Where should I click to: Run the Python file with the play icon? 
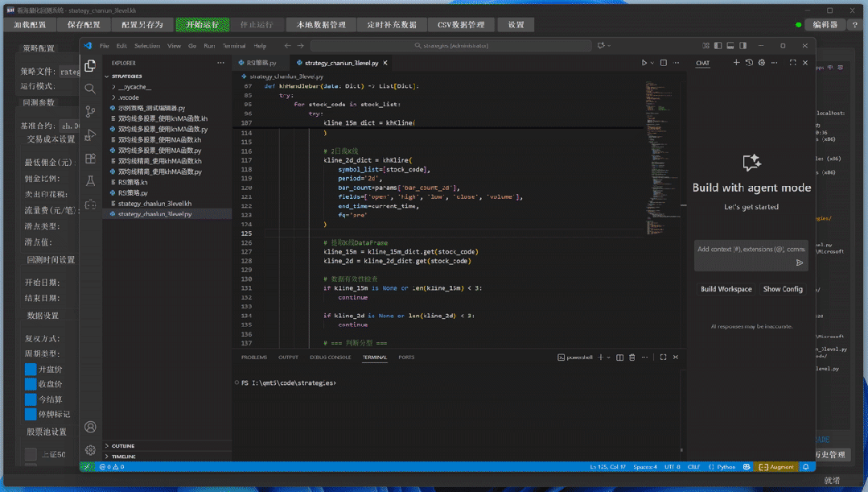644,63
